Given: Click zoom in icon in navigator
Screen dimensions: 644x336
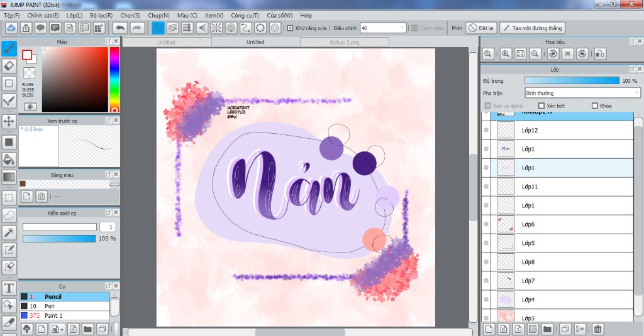Looking at the screenshot, I should pos(506,54).
